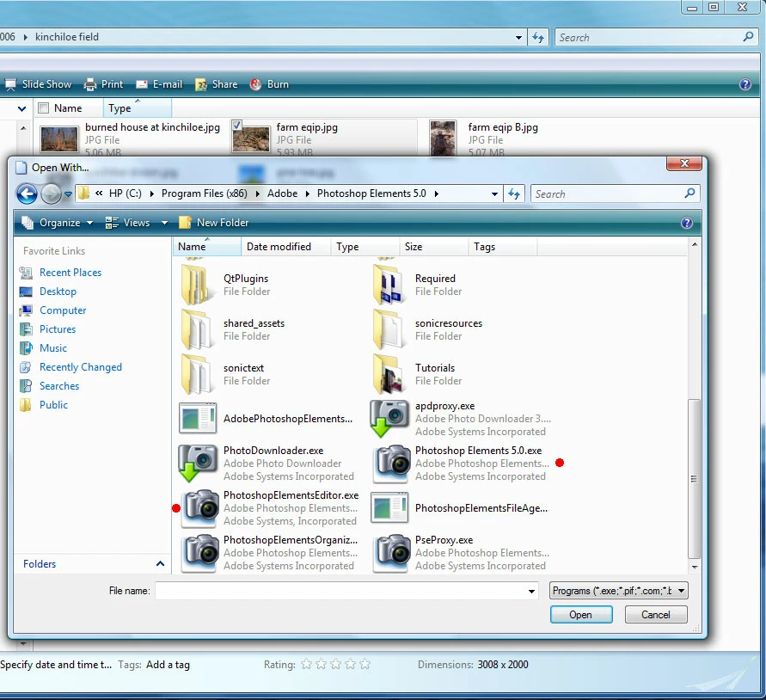The height and width of the screenshot is (700, 766).
Task: Sort by the Tags column header
Action: tap(502, 247)
